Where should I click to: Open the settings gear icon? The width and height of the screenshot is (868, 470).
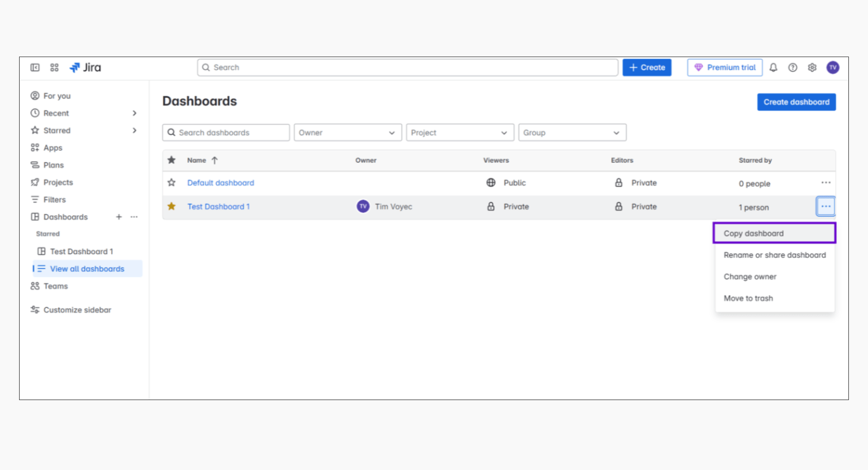[812, 67]
